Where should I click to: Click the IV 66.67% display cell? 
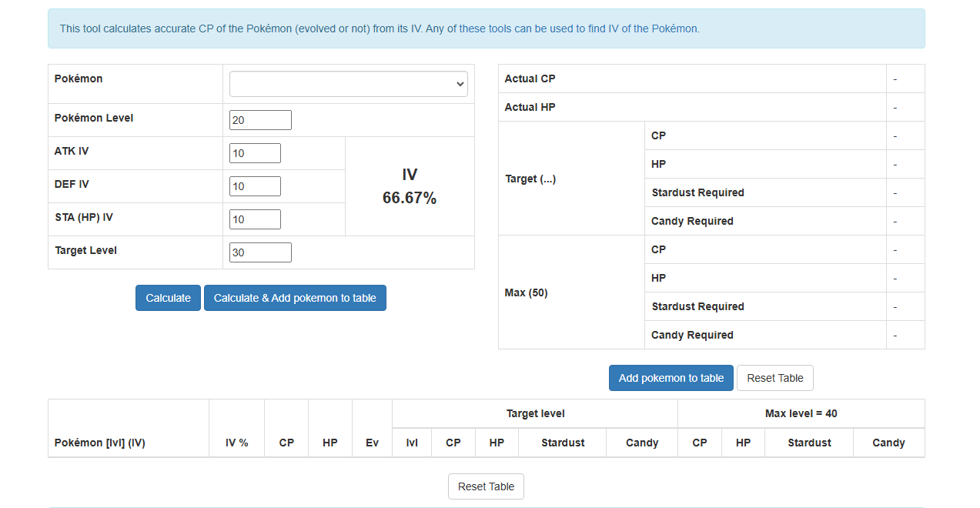click(x=409, y=185)
